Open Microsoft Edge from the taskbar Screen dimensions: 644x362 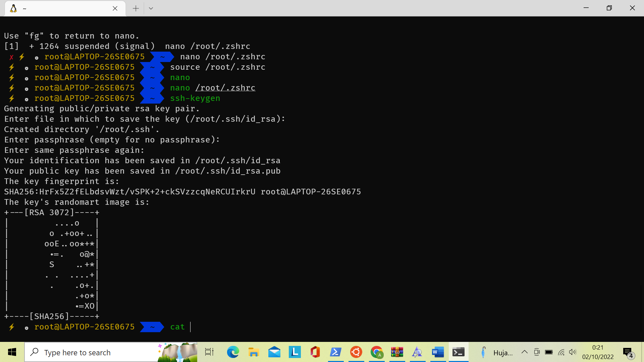[x=233, y=352]
